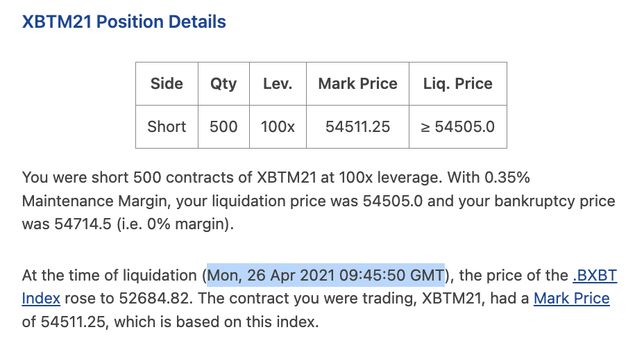Click the 0.35% maintenance margin figure
The width and height of the screenshot is (644, 357).
tap(507, 178)
